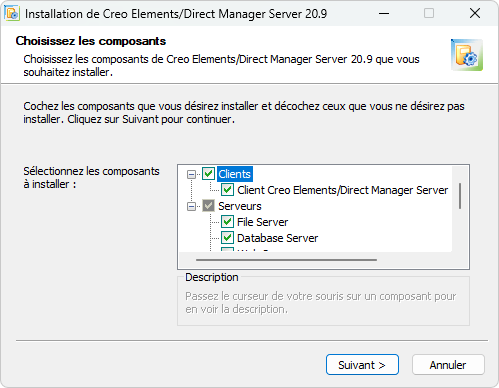Uncheck Client Creo Elements/Direct Manager Server checkbox
The image size is (499, 388).
coord(227,190)
